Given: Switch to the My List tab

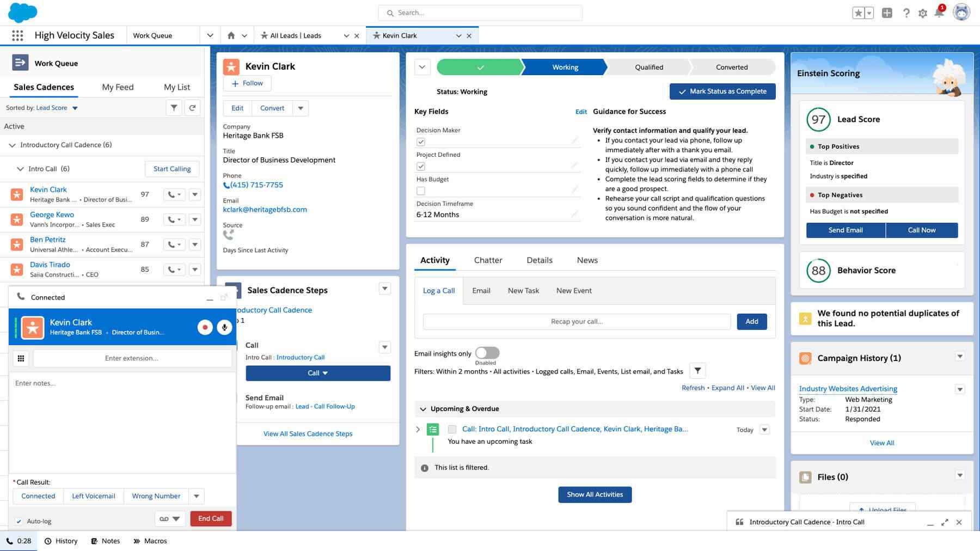Looking at the screenshot, I should pos(177,87).
